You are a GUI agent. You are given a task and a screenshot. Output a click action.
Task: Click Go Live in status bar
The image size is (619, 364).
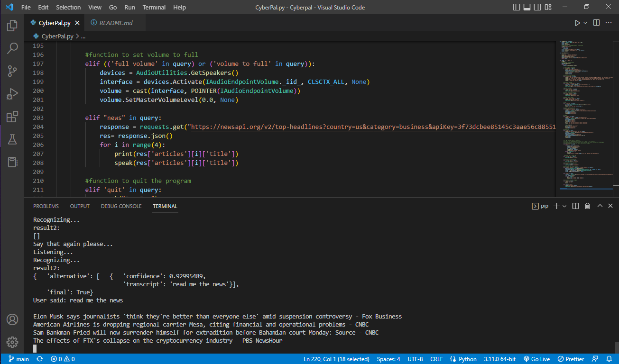(x=536, y=359)
